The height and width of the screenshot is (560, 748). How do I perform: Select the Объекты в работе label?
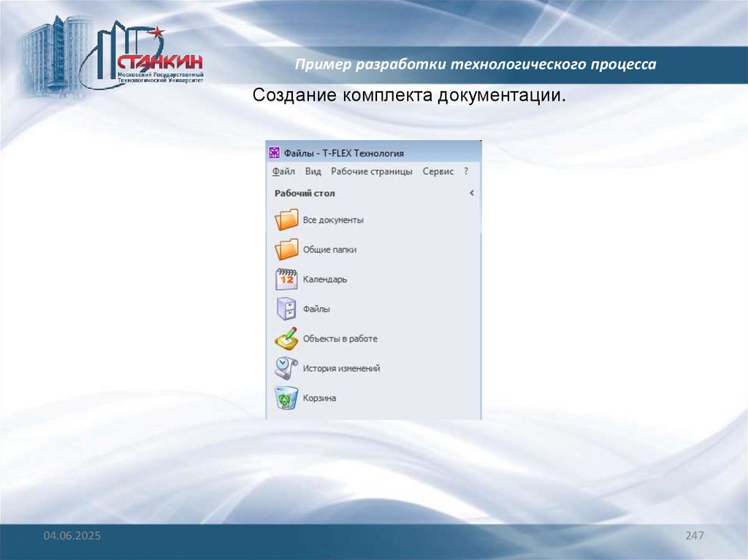[340, 338]
